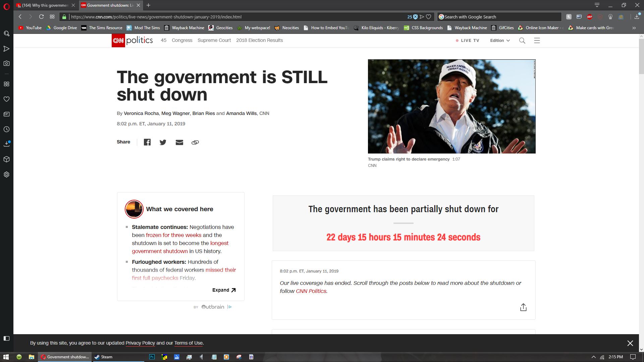Screen dimensions: 644x362
Task: Toggle the Opera sidebar panel button
Action: click(x=6, y=338)
